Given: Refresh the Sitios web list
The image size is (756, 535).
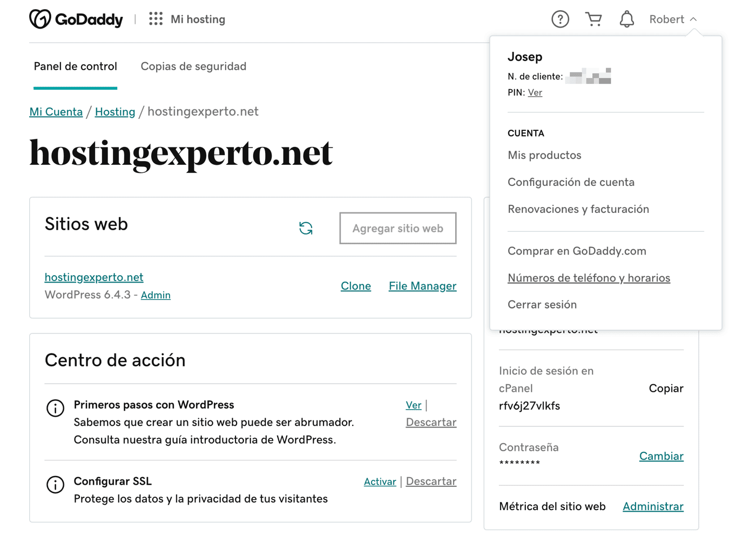Looking at the screenshot, I should click(306, 228).
